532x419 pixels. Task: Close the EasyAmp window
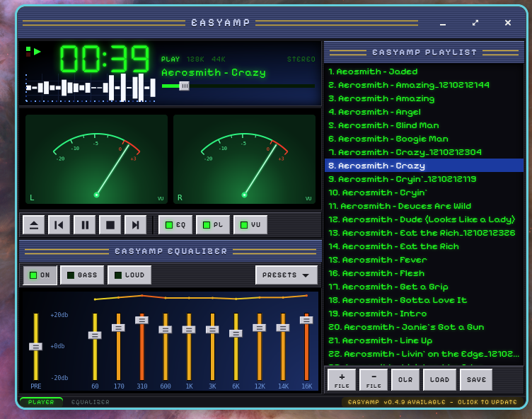508,23
